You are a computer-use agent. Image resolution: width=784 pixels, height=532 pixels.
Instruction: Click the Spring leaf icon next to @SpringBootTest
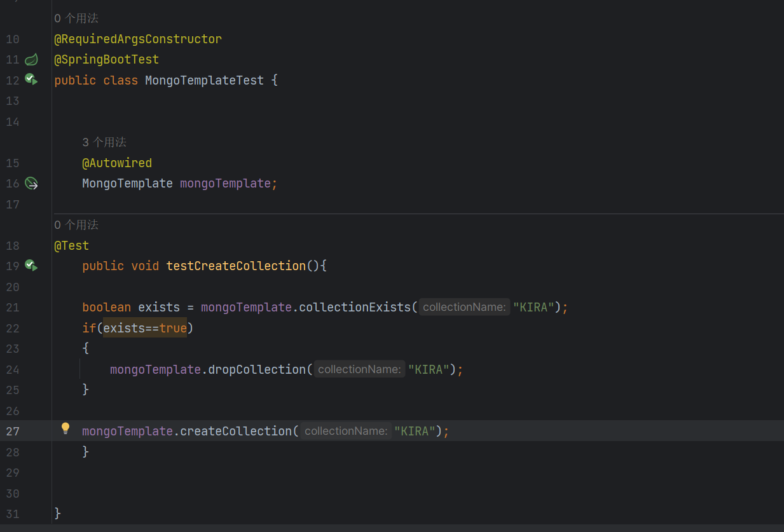[x=31, y=59]
